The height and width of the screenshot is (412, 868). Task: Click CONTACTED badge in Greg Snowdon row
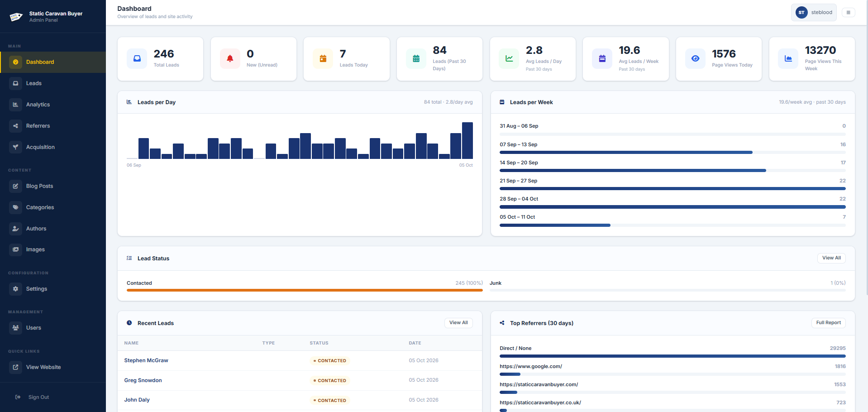[x=330, y=381]
